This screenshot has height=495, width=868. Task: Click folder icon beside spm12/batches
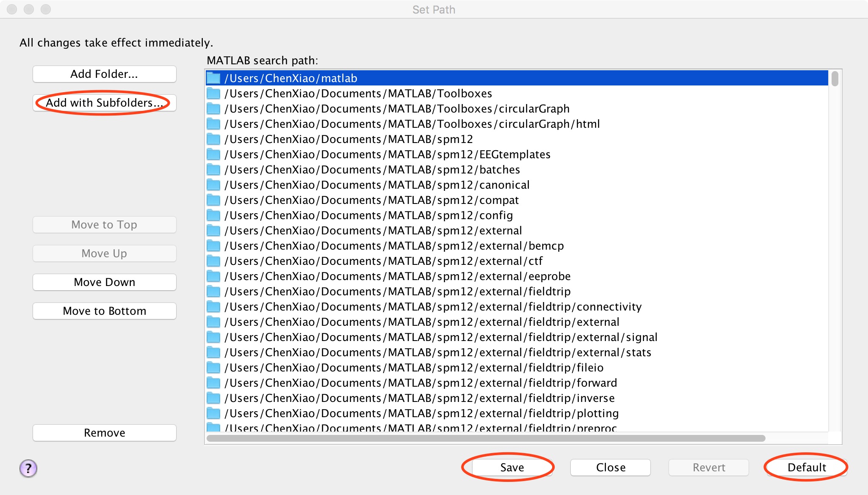pos(213,170)
